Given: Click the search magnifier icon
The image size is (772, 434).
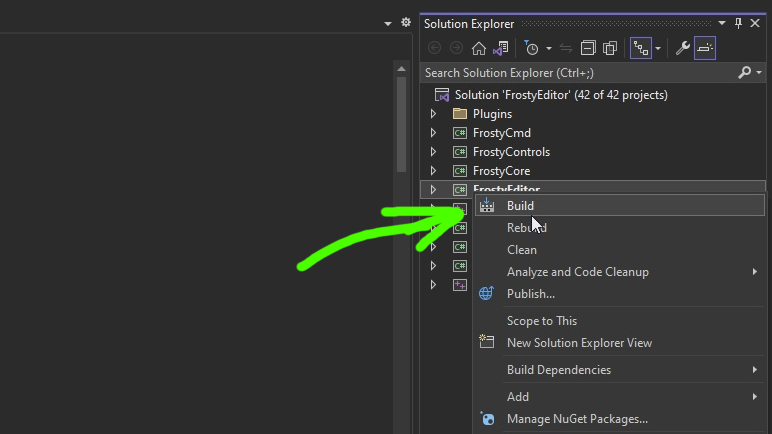Looking at the screenshot, I should [x=744, y=73].
